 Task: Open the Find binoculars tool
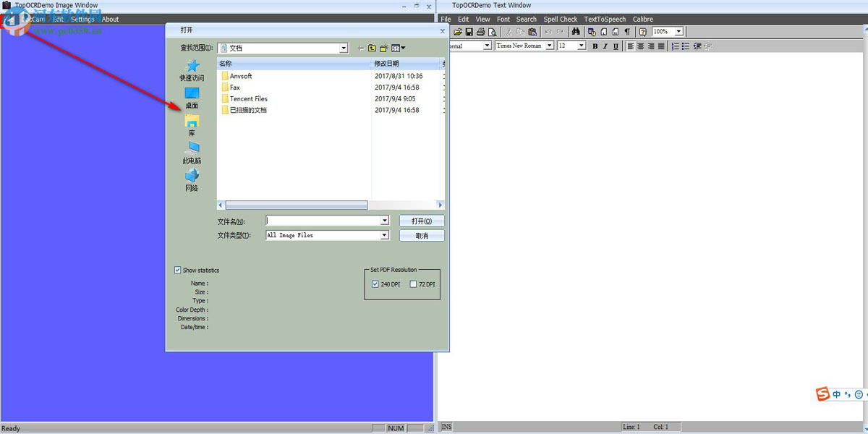[576, 32]
